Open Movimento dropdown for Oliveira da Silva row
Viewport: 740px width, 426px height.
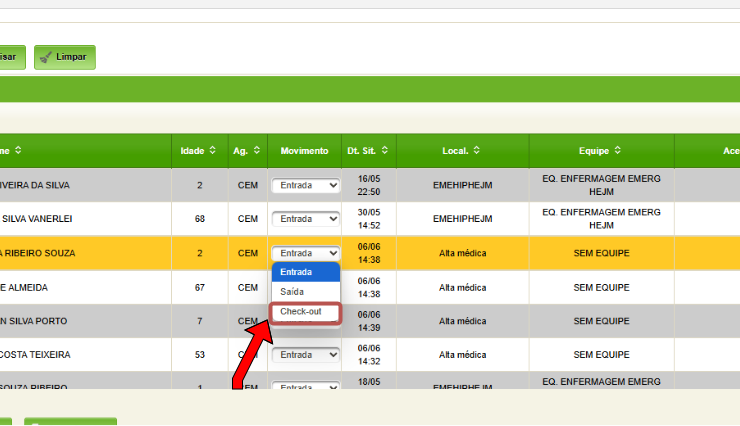click(305, 186)
